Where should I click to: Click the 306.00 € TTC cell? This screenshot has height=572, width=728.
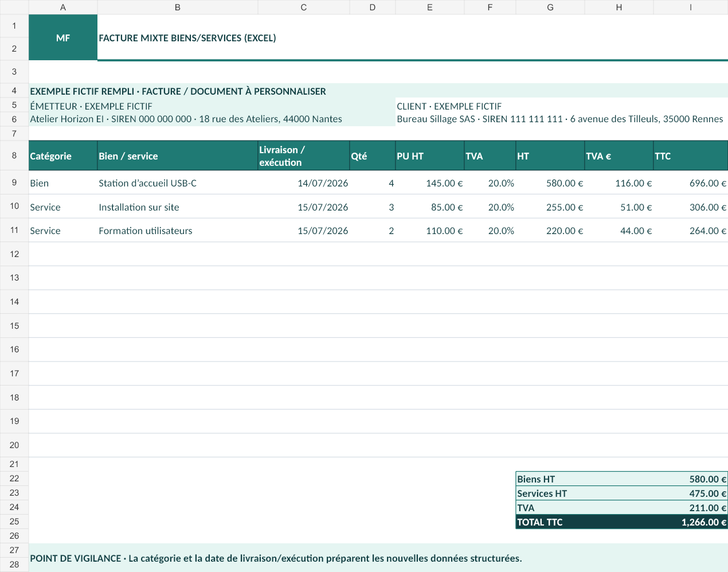coord(691,207)
